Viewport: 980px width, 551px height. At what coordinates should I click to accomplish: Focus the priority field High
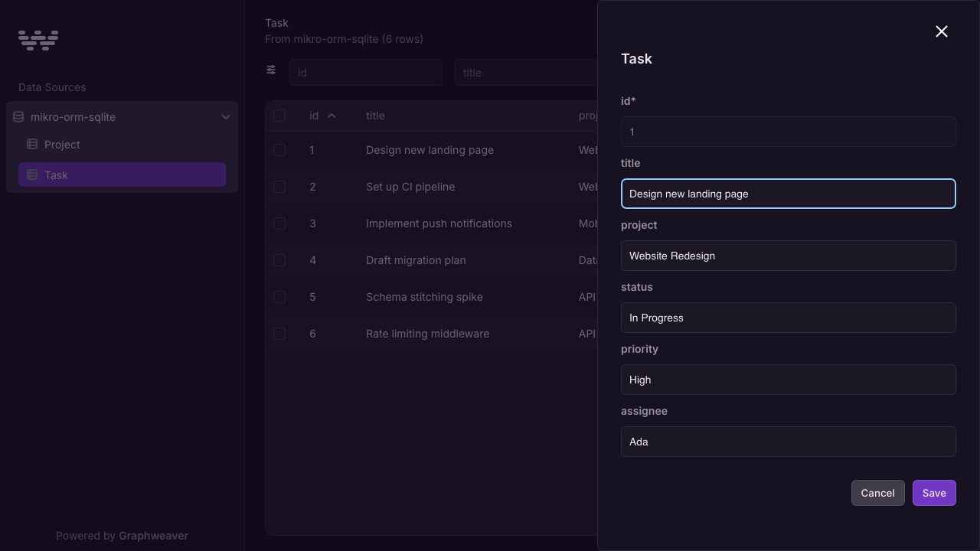click(x=789, y=380)
